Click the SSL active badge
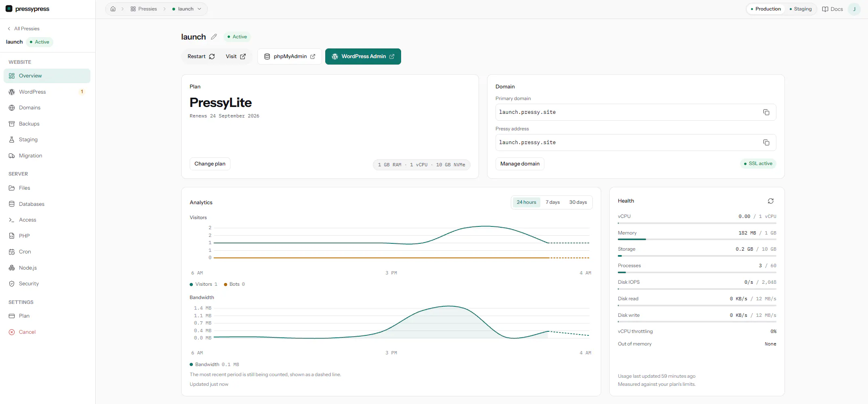 pos(758,163)
